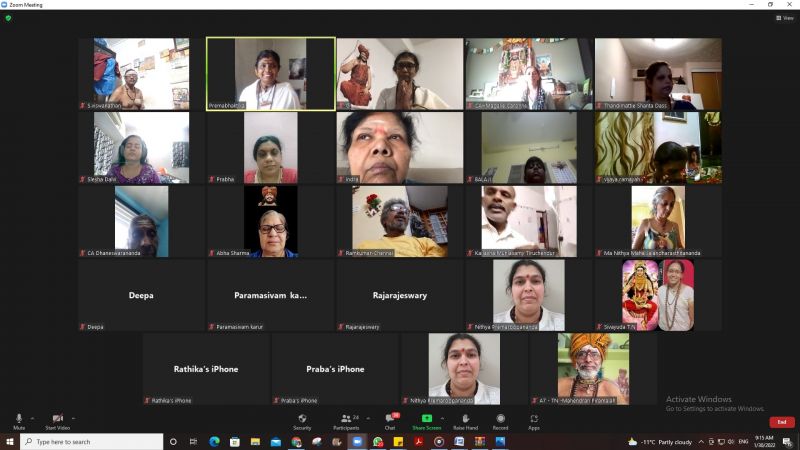Screen dimensions: 800x450
Task: Select the highlighted active speaker video tile
Action: tap(270, 74)
